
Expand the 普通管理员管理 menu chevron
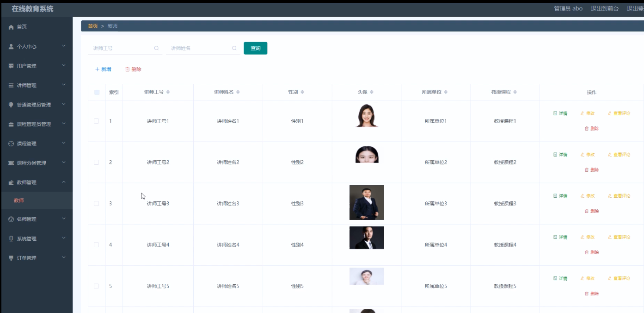[64, 105]
